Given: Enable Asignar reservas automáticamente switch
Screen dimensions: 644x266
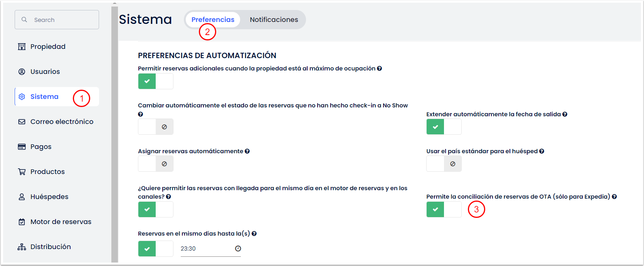Looking at the screenshot, I should (x=156, y=164).
